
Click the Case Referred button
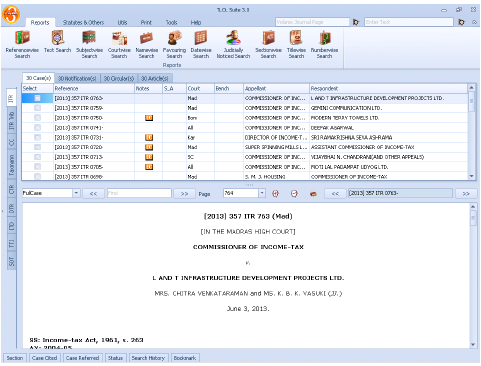tap(82, 358)
